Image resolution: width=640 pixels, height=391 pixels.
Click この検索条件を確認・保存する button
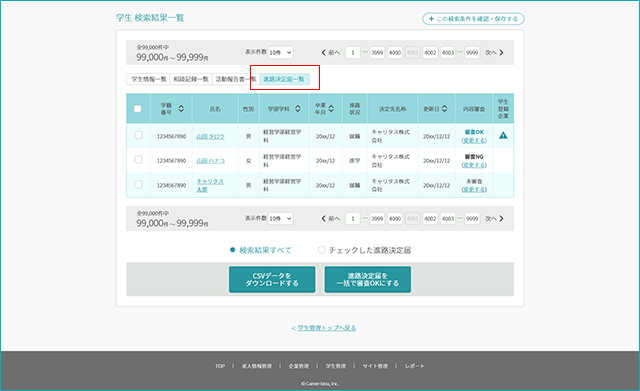473,19
